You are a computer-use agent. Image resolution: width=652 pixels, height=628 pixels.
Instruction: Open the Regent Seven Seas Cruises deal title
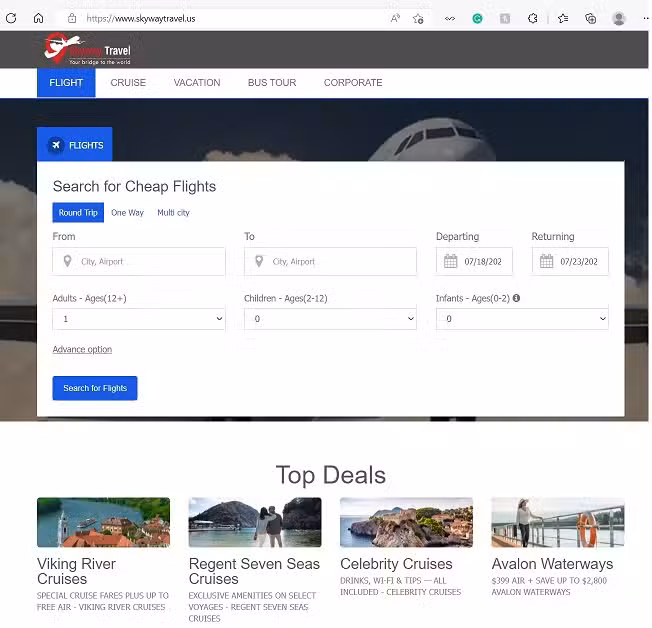click(x=254, y=571)
